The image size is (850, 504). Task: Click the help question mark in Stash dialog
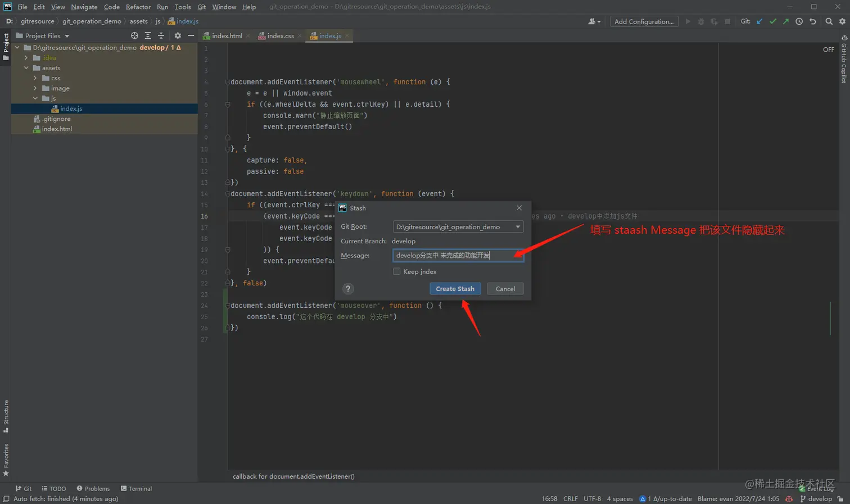pos(348,289)
